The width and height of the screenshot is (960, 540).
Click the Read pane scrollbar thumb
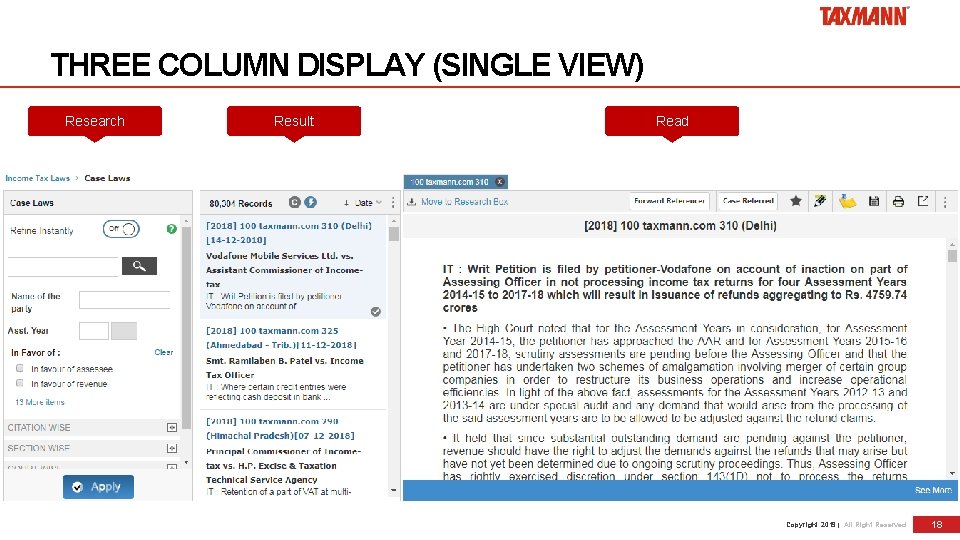tap(952, 255)
